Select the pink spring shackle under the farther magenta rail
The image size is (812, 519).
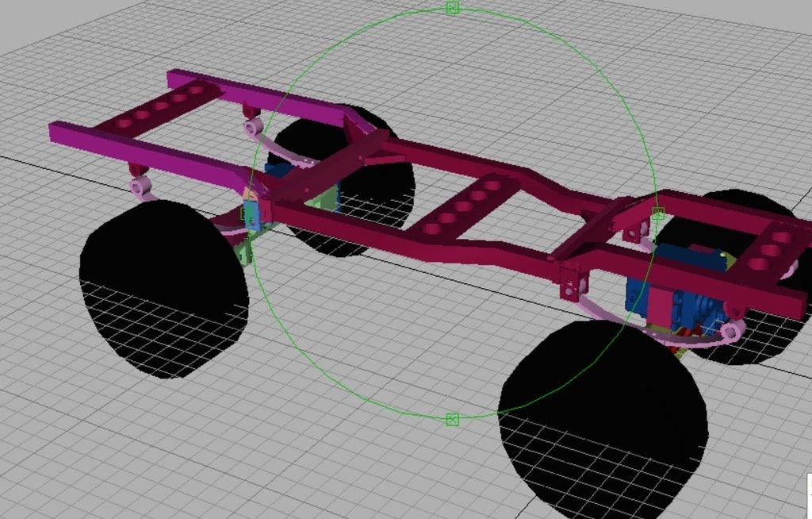(254, 127)
